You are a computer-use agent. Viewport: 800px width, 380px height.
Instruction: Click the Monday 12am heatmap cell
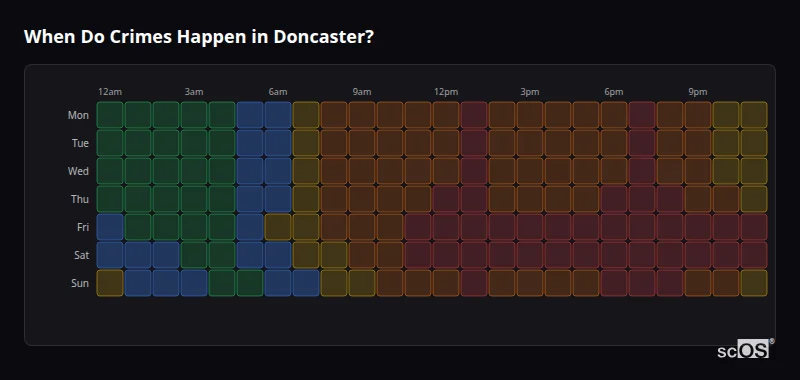coord(110,115)
